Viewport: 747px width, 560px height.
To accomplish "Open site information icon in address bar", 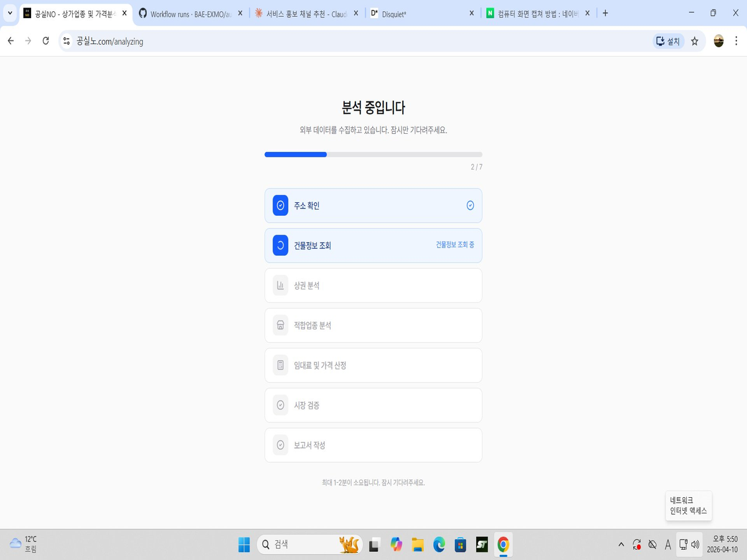I will point(67,41).
